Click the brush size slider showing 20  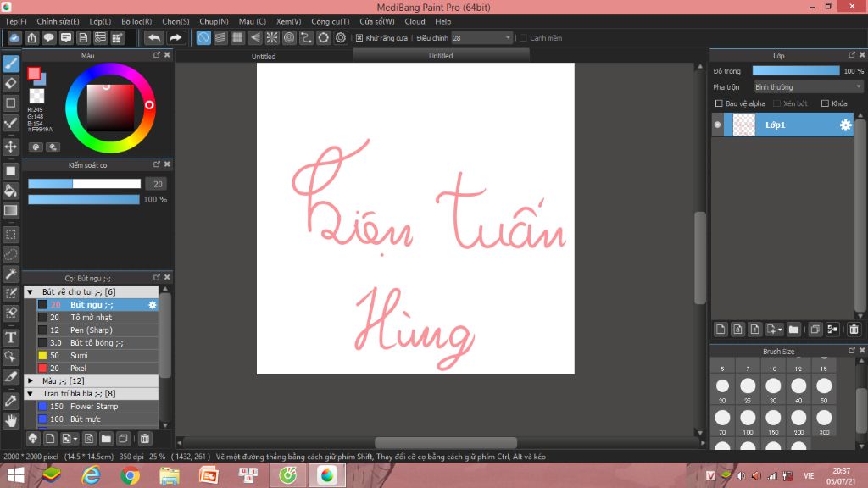coord(84,184)
